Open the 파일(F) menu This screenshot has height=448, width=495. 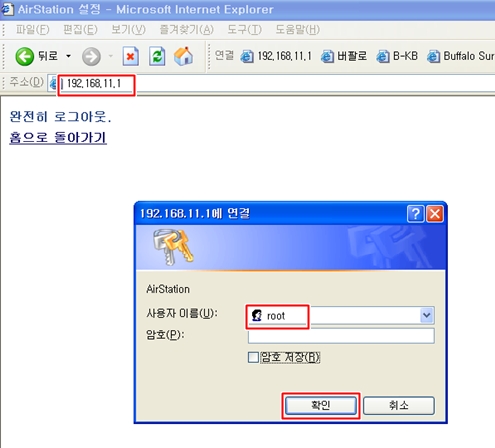32,30
